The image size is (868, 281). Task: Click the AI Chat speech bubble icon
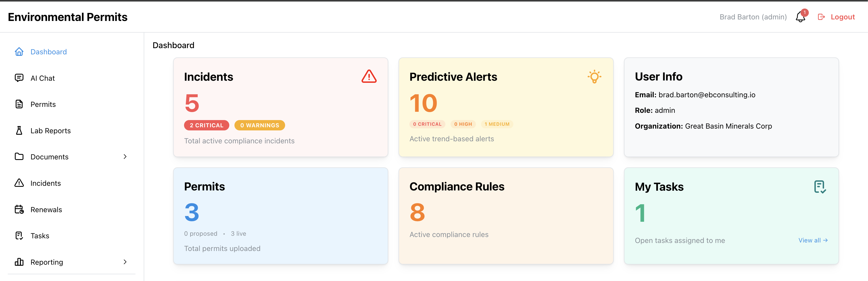point(19,78)
